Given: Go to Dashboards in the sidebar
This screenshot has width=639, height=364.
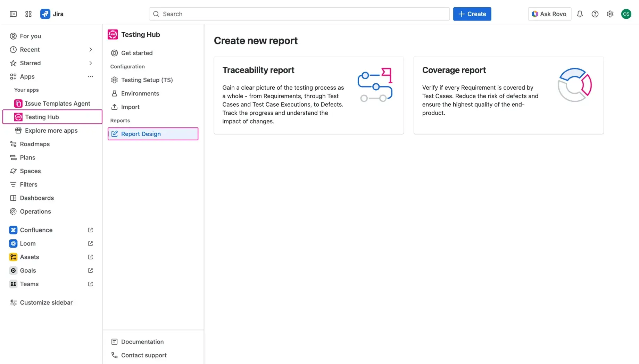Looking at the screenshot, I should pos(37,198).
